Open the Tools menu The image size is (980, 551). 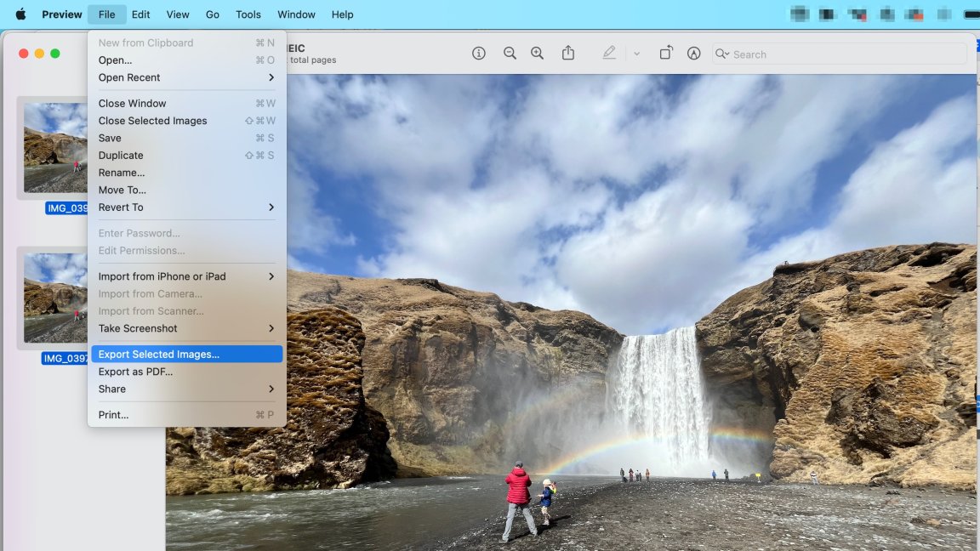(248, 14)
